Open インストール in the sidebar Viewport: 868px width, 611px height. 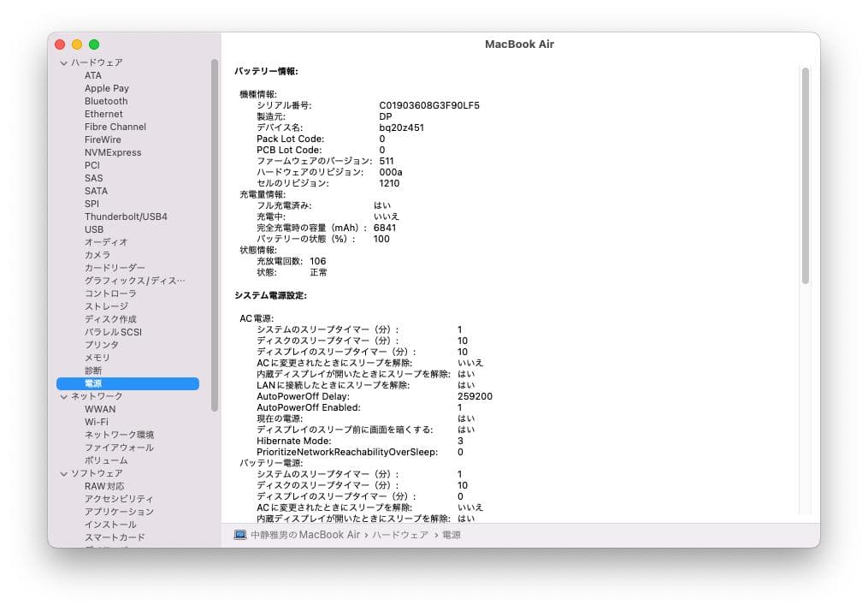click(x=110, y=525)
